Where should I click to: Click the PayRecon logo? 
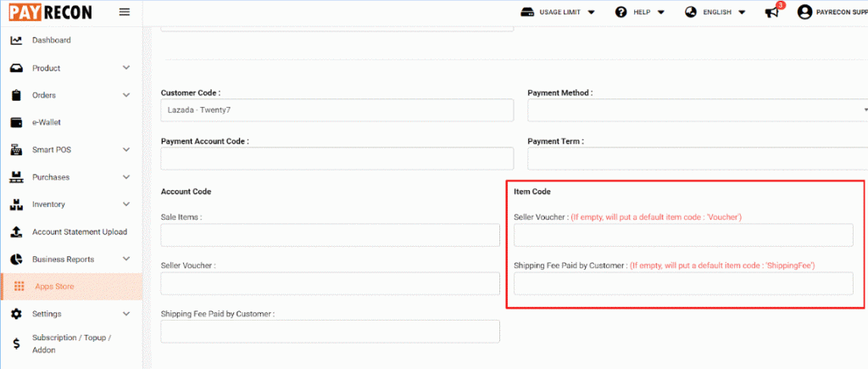[x=50, y=12]
